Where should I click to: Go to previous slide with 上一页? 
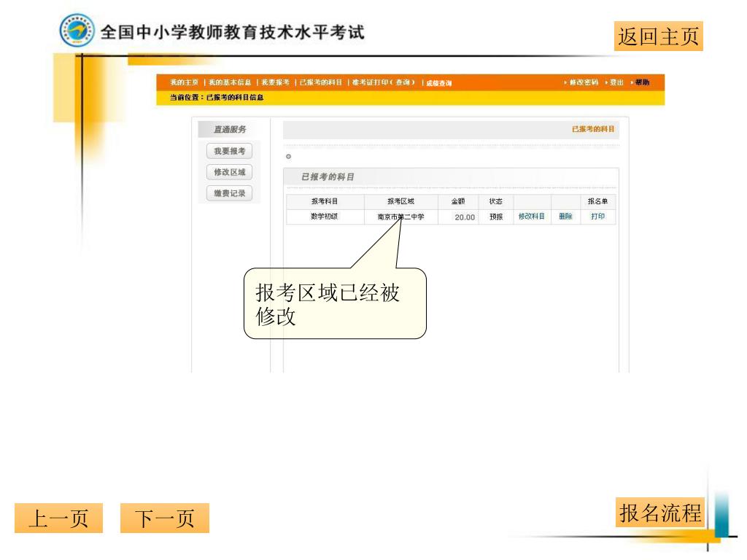coord(58,518)
